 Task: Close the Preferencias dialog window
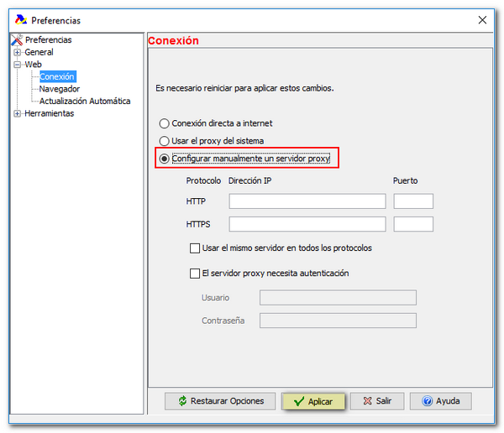(x=481, y=20)
